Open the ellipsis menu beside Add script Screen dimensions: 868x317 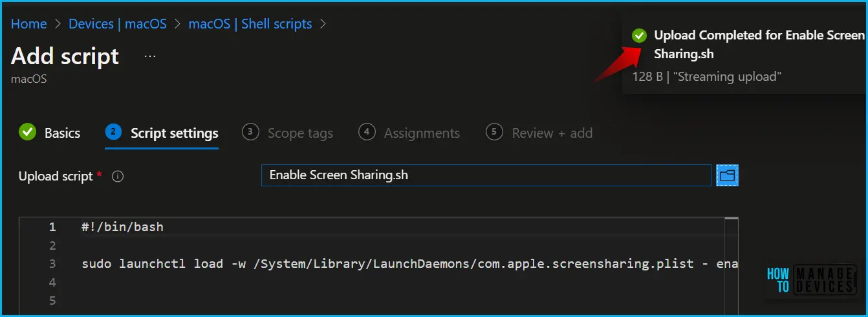tap(150, 56)
